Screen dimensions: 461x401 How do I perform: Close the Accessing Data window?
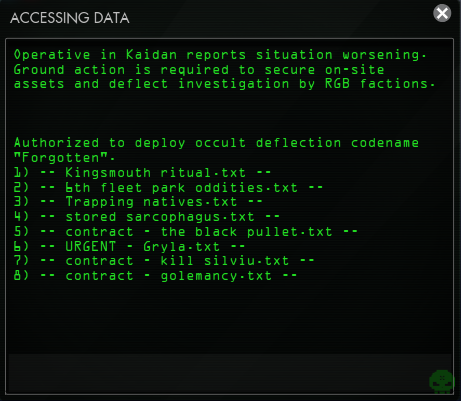click(x=442, y=13)
